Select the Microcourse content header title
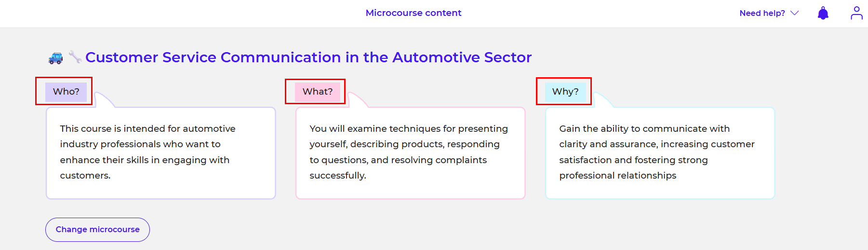868x250 pixels. [x=414, y=13]
